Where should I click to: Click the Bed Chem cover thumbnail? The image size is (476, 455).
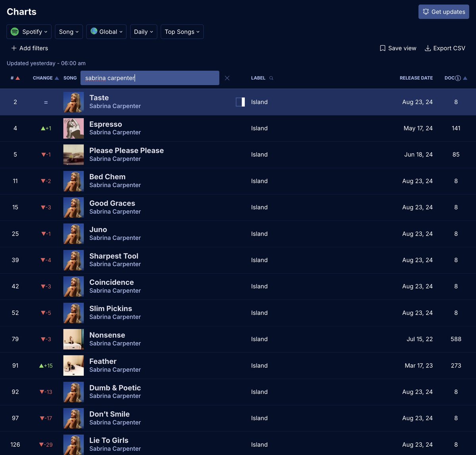pyautogui.click(x=74, y=181)
